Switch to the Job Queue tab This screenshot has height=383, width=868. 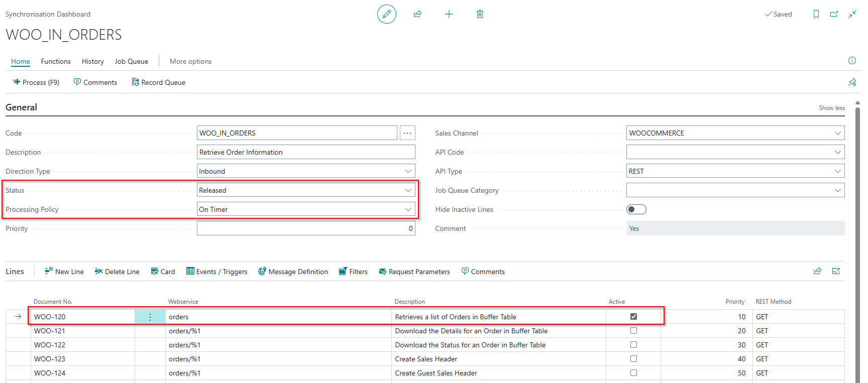132,61
